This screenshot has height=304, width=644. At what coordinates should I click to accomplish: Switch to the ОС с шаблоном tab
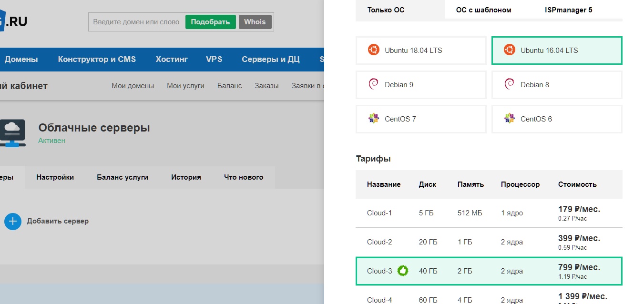click(x=483, y=10)
